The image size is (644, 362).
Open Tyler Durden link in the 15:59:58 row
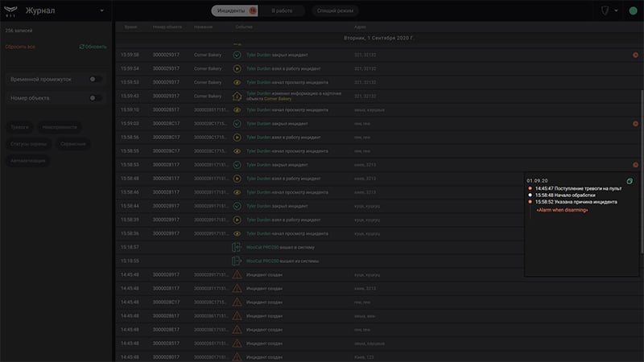(x=258, y=55)
